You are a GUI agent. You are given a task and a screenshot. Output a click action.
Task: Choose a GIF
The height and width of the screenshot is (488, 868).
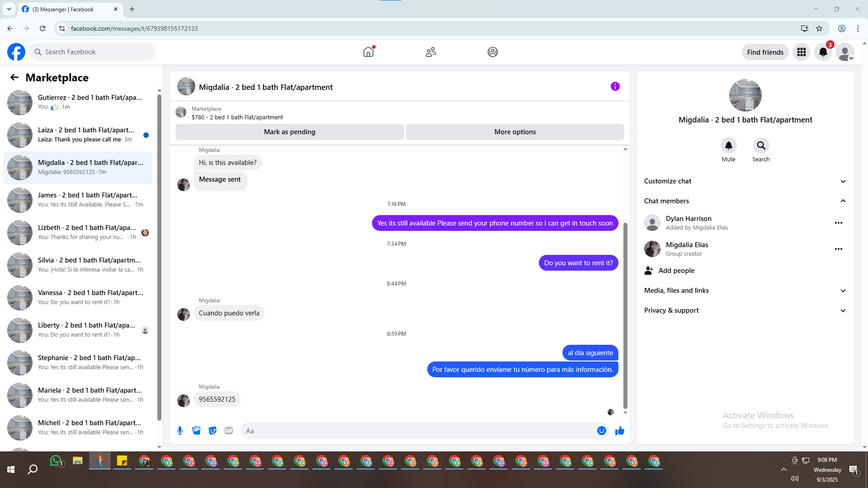tap(229, 431)
